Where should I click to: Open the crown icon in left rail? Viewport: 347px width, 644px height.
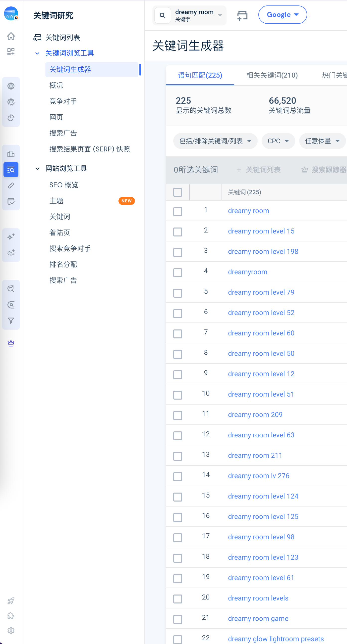pyautogui.click(x=11, y=343)
